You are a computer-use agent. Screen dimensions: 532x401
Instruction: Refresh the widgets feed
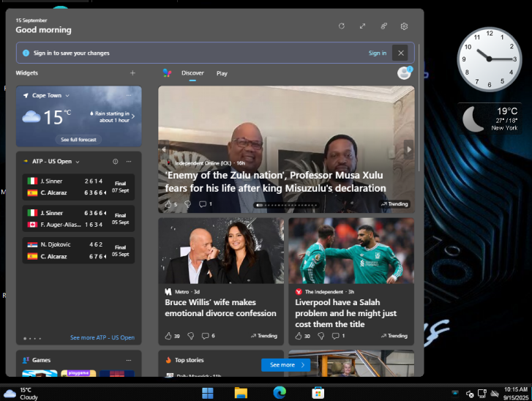342,26
